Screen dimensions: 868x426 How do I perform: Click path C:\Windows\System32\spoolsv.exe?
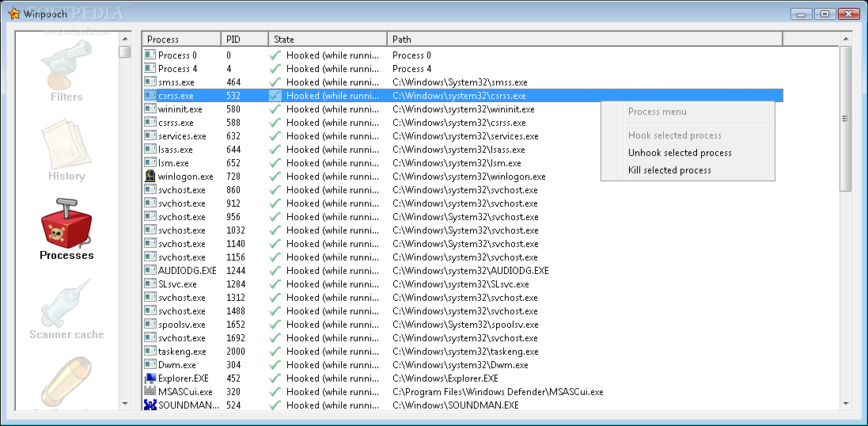[465, 325]
